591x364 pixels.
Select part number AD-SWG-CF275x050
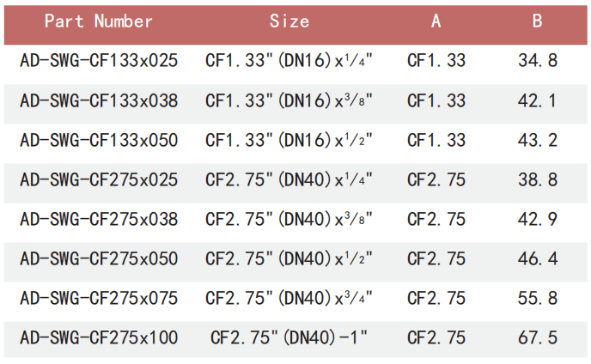click(x=99, y=258)
